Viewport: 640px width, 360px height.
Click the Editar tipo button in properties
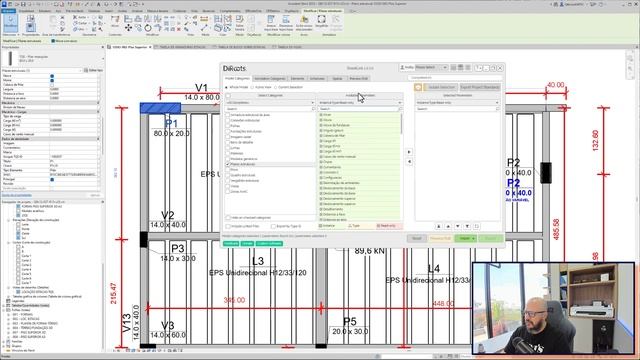[x=93, y=71]
